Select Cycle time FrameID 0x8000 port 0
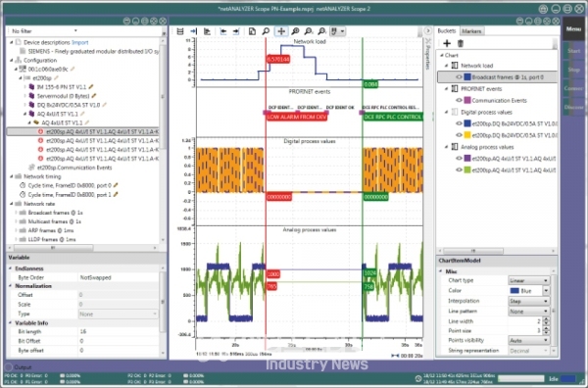The width and height of the screenshot is (588, 388). coord(70,185)
